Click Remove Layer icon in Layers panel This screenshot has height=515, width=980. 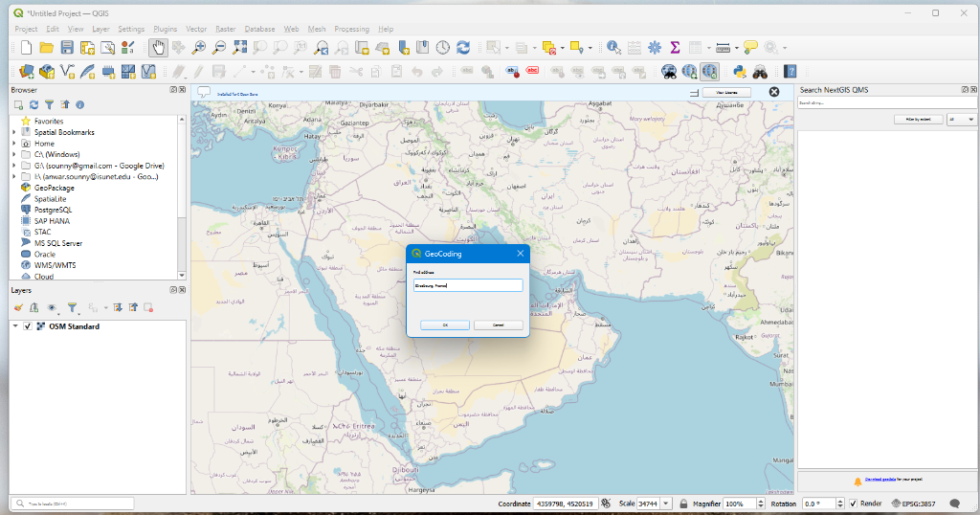[148, 307]
